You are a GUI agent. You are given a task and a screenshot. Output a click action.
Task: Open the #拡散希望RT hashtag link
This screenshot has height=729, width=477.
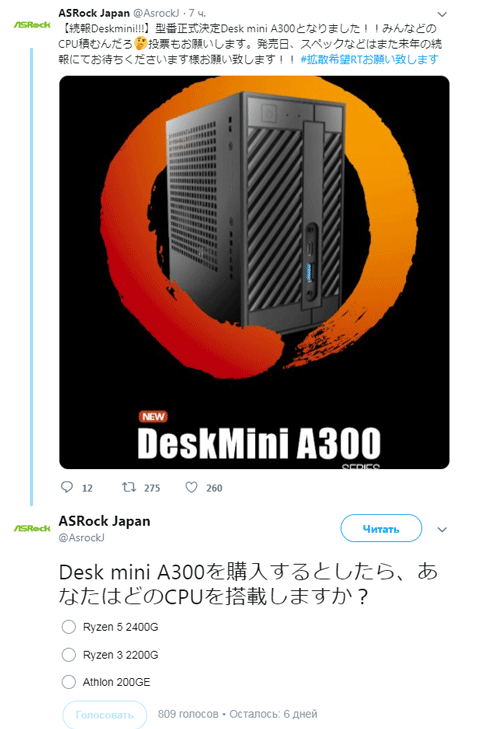coord(370,60)
